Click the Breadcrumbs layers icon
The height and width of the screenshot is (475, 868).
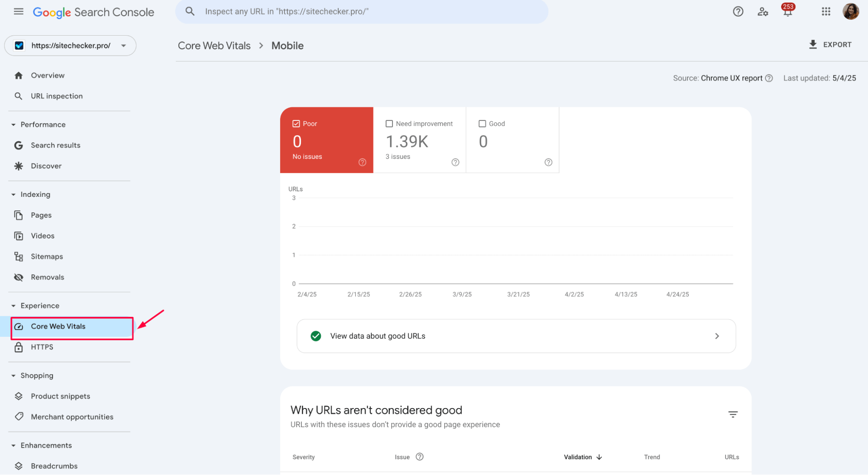[x=18, y=466]
